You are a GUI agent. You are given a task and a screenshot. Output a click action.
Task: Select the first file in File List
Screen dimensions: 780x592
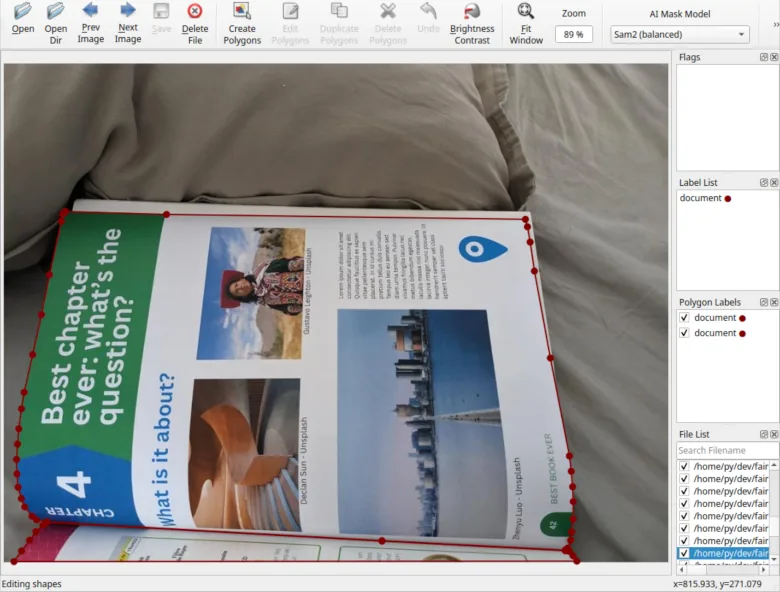(730, 467)
